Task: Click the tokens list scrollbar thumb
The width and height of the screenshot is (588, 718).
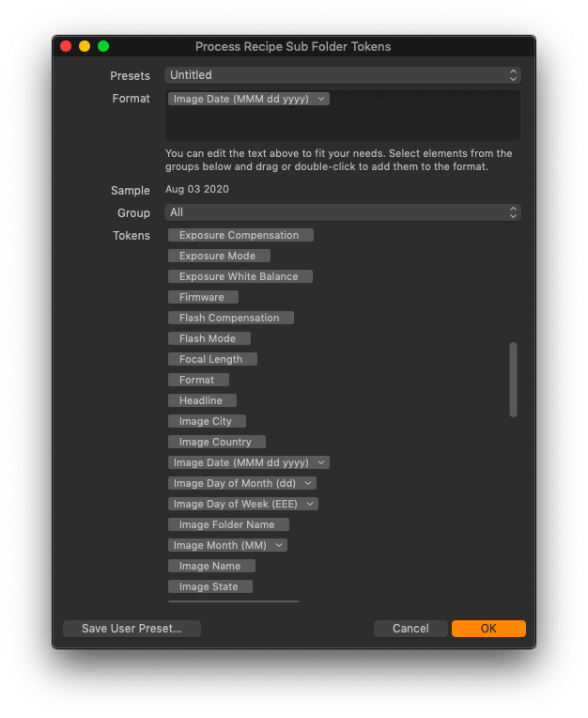Action: coord(513,380)
